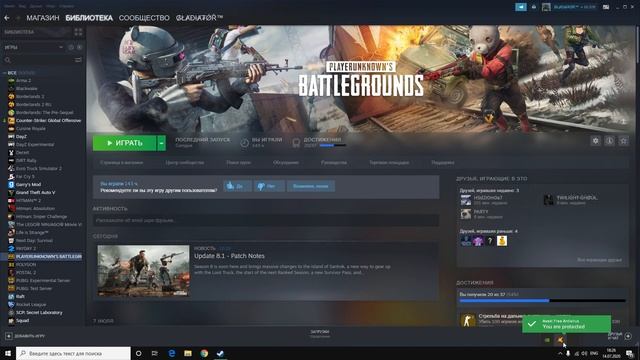Click thumbs-down Нет recommendation button
Screen dimensions: 640x360
click(x=269, y=186)
